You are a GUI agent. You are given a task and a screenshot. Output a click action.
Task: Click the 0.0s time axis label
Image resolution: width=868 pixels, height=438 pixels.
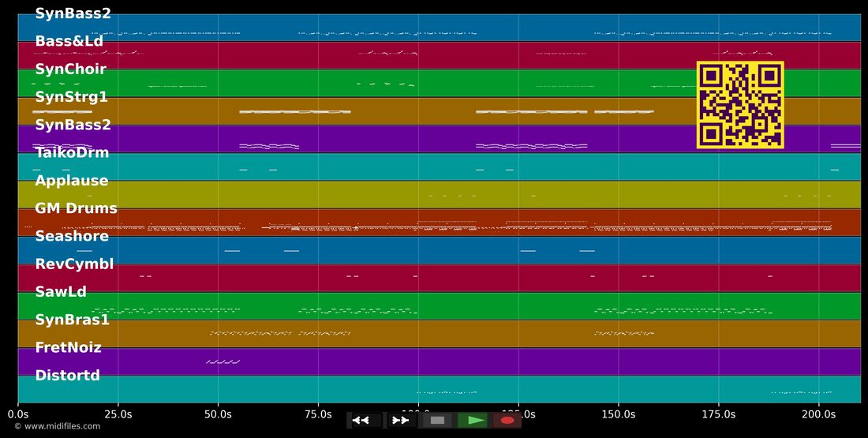coord(18,414)
